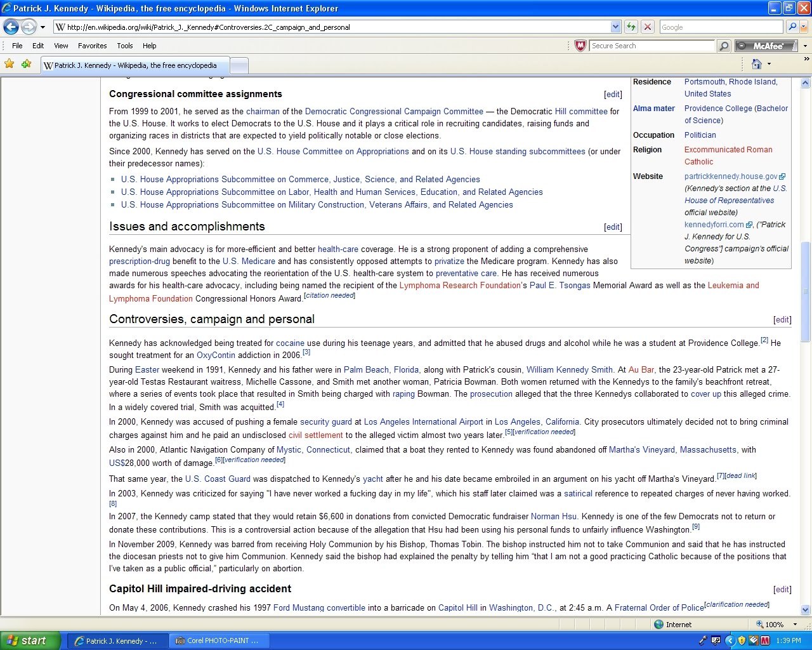Open the address bar URL history dropdown
The height and width of the screenshot is (650, 812).
click(615, 27)
